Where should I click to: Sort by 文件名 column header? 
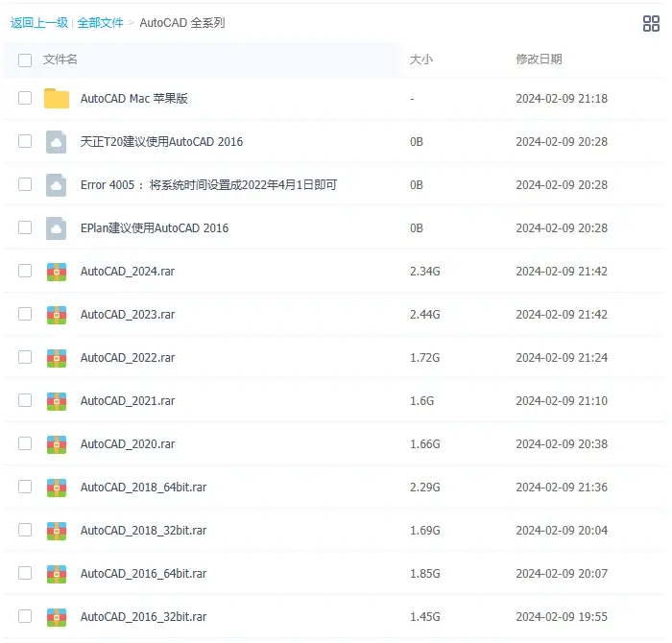[60, 60]
